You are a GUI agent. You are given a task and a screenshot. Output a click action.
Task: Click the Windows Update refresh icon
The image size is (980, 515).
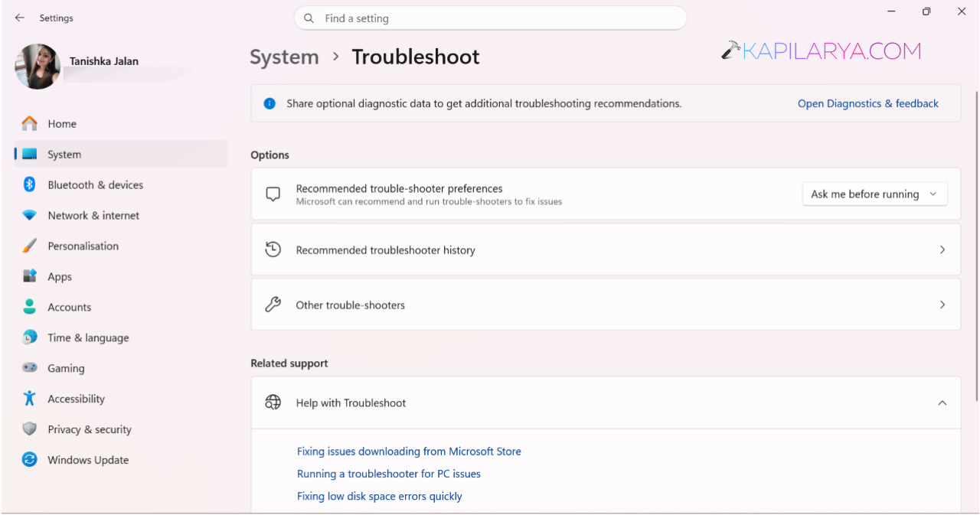pos(29,460)
